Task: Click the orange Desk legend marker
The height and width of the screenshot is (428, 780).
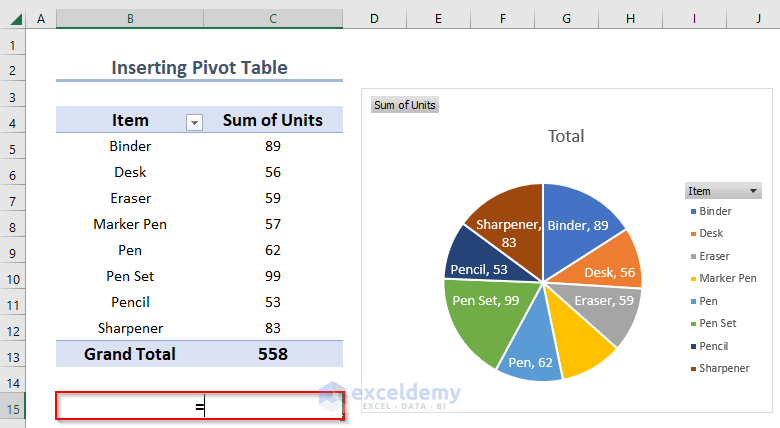Action: [690, 233]
